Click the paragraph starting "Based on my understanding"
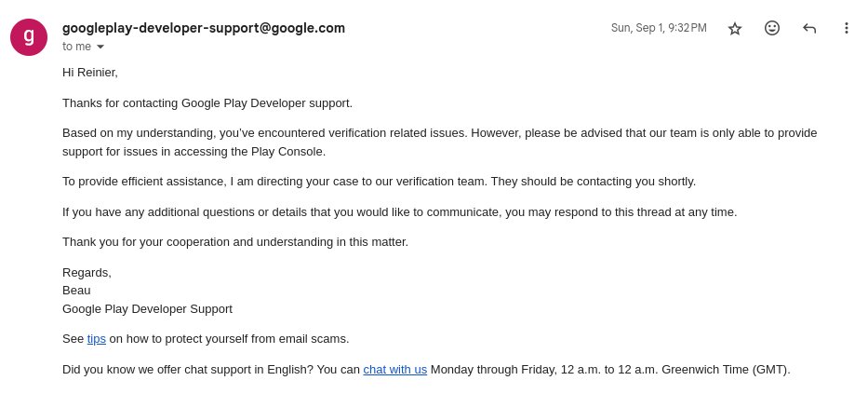This screenshot has height=394, width=868. [x=439, y=143]
